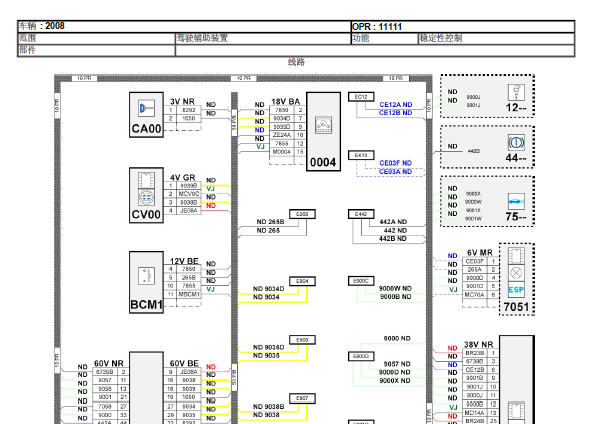Click the '9000B ND' wire label
590x424 pixels.
point(395,297)
